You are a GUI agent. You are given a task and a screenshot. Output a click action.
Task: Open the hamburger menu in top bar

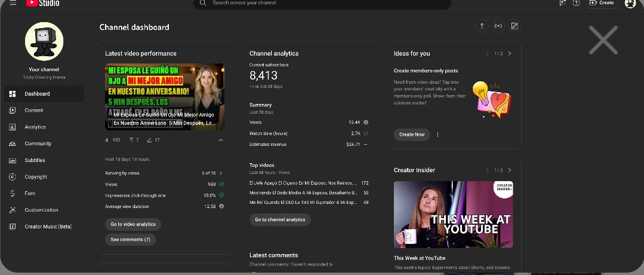point(13,3)
